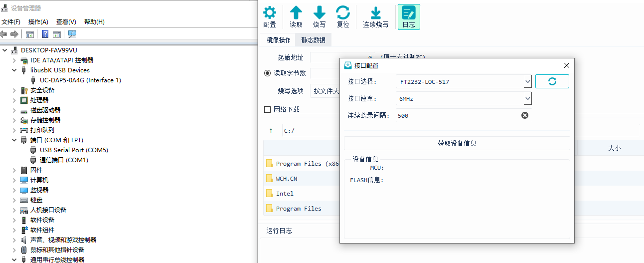Toggle the 日志 log panel icon

click(409, 13)
